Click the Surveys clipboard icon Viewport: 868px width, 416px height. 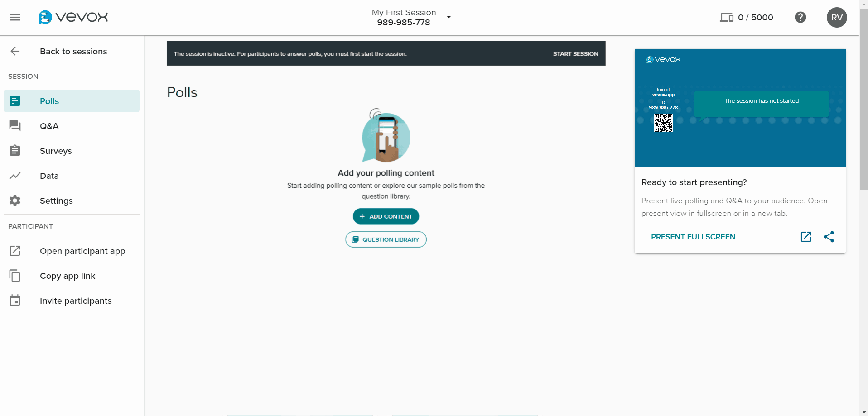tap(15, 151)
